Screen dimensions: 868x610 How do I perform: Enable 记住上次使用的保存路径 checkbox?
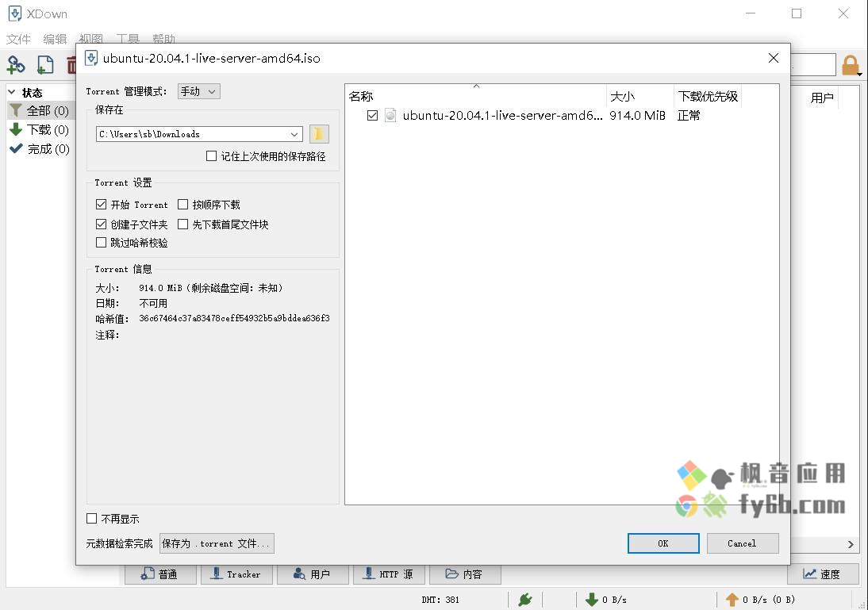211,156
